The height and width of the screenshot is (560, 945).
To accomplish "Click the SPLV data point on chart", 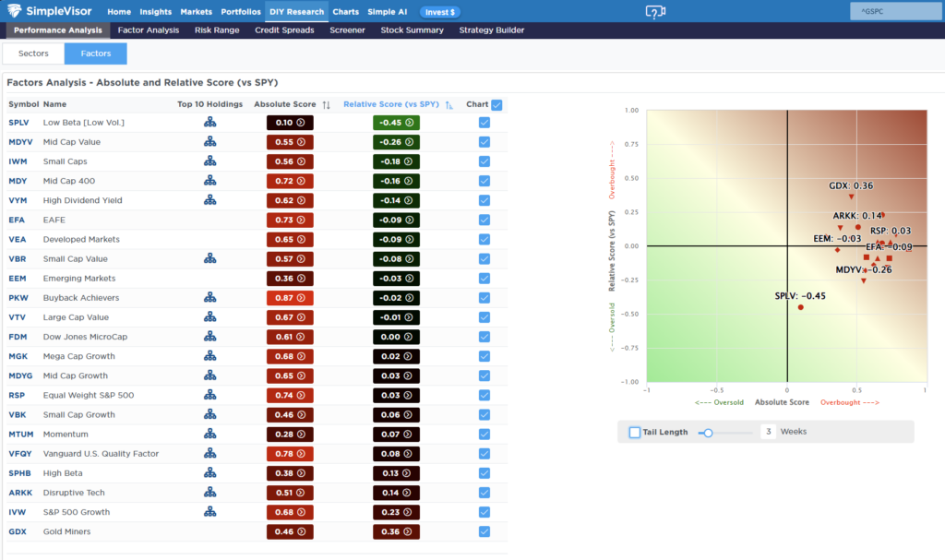I will click(x=801, y=307).
